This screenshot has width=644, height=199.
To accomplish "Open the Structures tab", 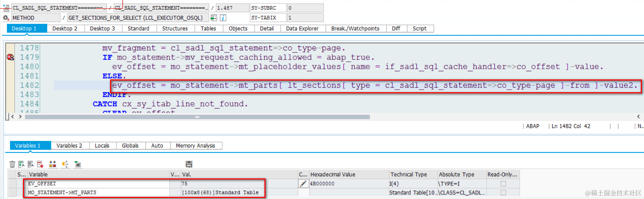I will tap(175, 28).
